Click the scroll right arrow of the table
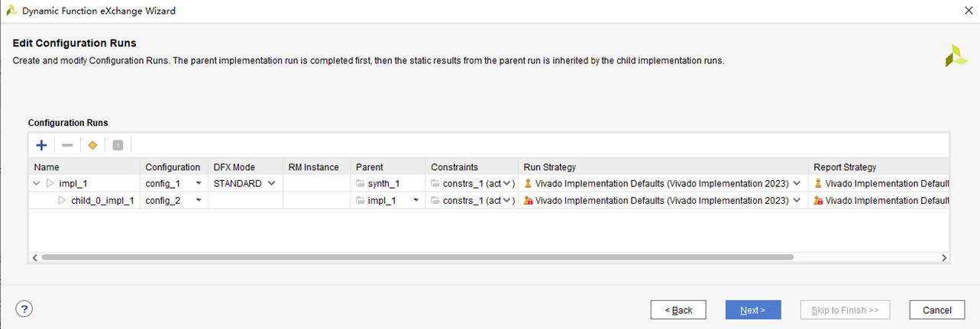Viewport: 980px width, 329px height. (945, 257)
